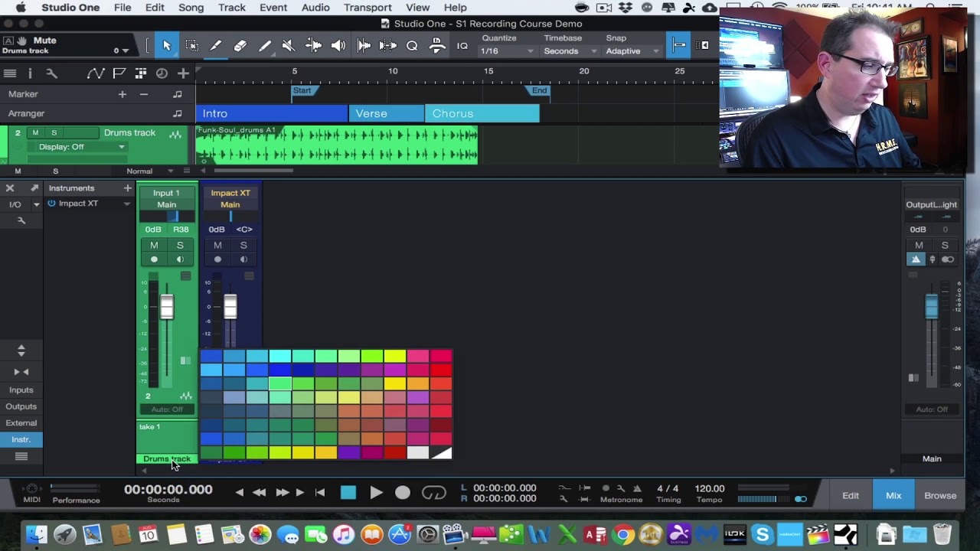The height and width of the screenshot is (551, 980).
Task: Click the Stop transport button
Action: pyautogui.click(x=348, y=493)
